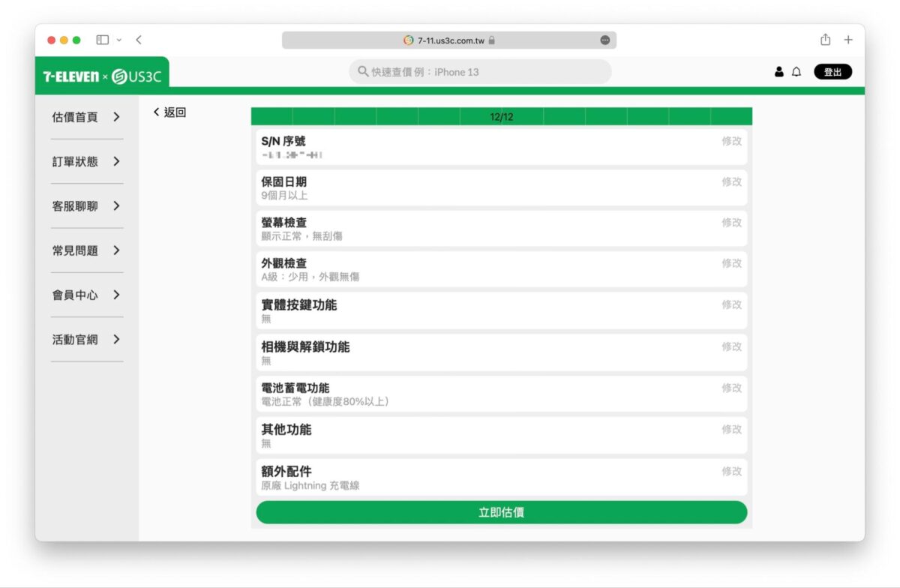Image resolution: width=900 pixels, height=588 pixels.
Task: Select the S/N 序號 row title
Action: coord(283,141)
